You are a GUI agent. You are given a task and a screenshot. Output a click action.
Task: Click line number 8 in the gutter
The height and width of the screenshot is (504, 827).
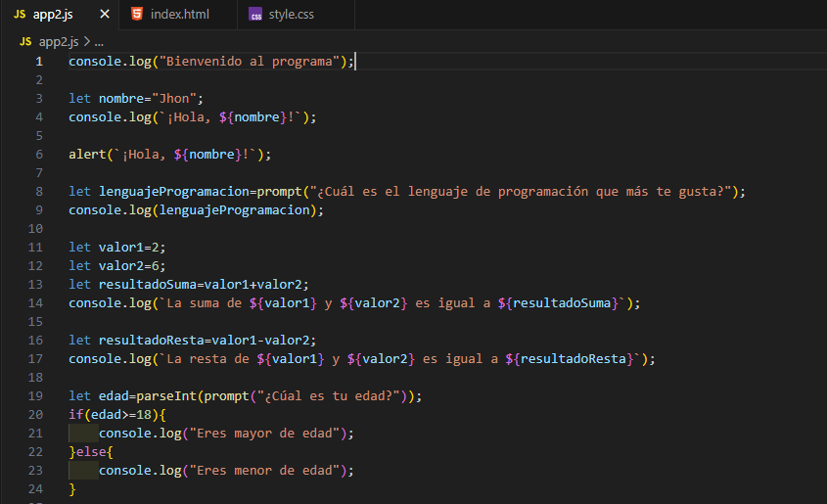point(39,192)
